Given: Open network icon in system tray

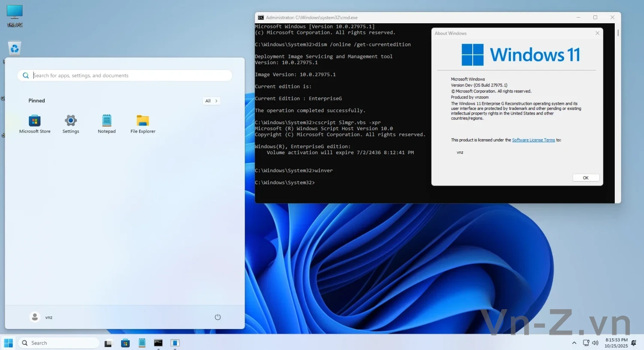Looking at the screenshot, I should pyautogui.click(x=586, y=343).
